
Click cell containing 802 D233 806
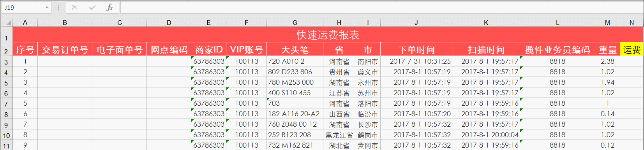(x=295, y=72)
